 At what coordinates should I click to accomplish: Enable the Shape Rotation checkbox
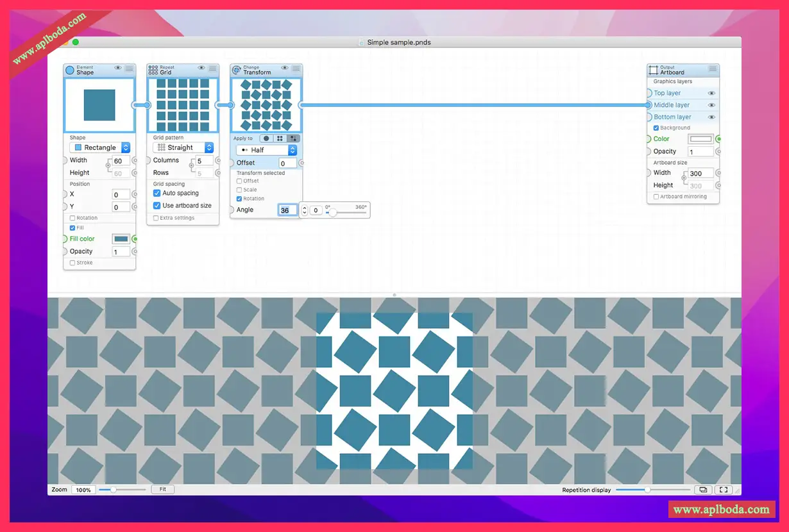pyautogui.click(x=72, y=218)
